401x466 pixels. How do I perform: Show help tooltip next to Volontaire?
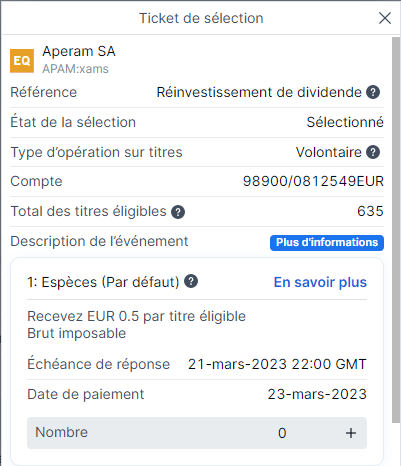(373, 152)
